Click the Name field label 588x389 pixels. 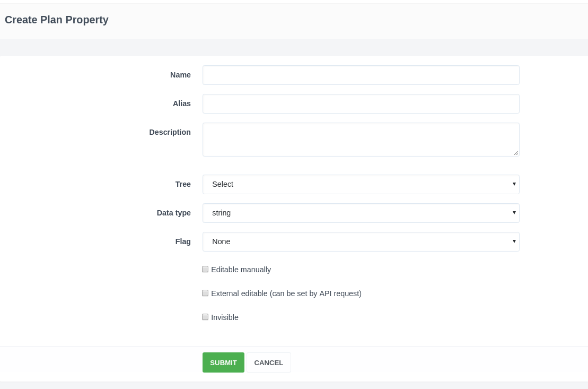pyautogui.click(x=180, y=75)
